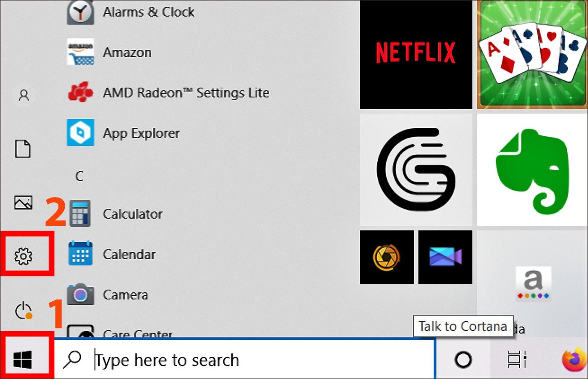Open the Camera app icon

tap(124, 295)
